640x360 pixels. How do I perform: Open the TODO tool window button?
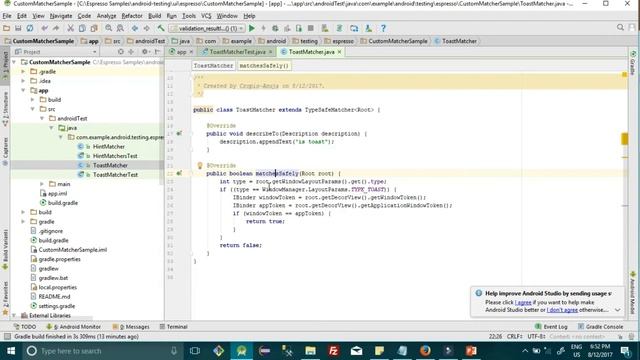[x=24, y=327]
